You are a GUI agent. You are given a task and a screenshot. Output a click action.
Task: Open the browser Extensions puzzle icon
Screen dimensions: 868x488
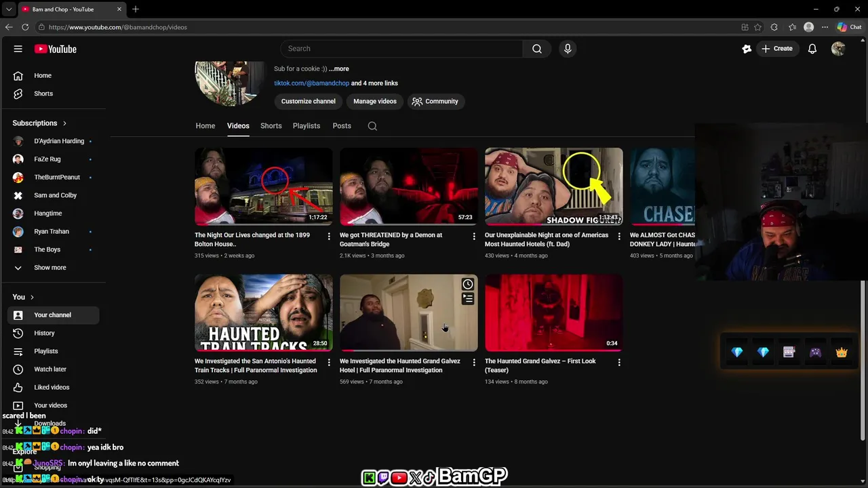pos(774,27)
